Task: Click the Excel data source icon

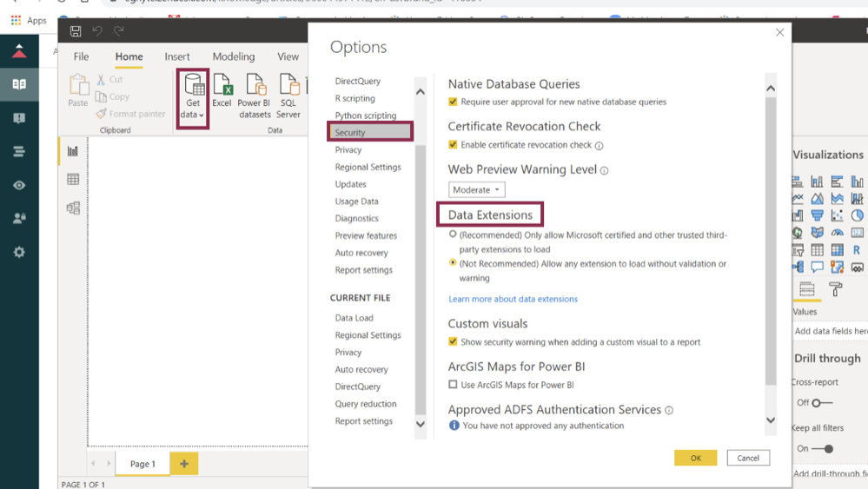Action: (x=222, y=90)
